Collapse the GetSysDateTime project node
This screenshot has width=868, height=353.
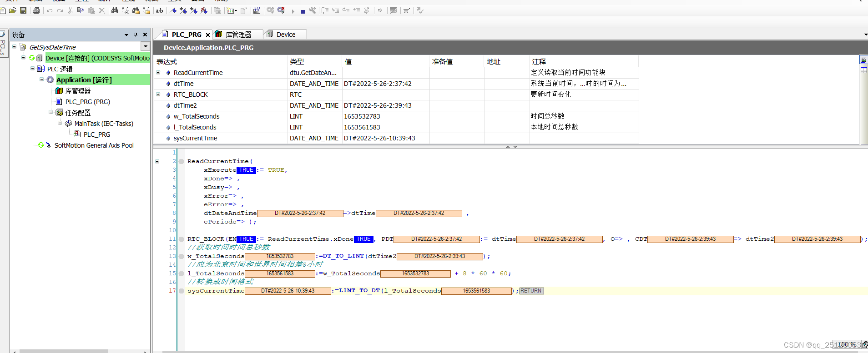coord(15,47)
